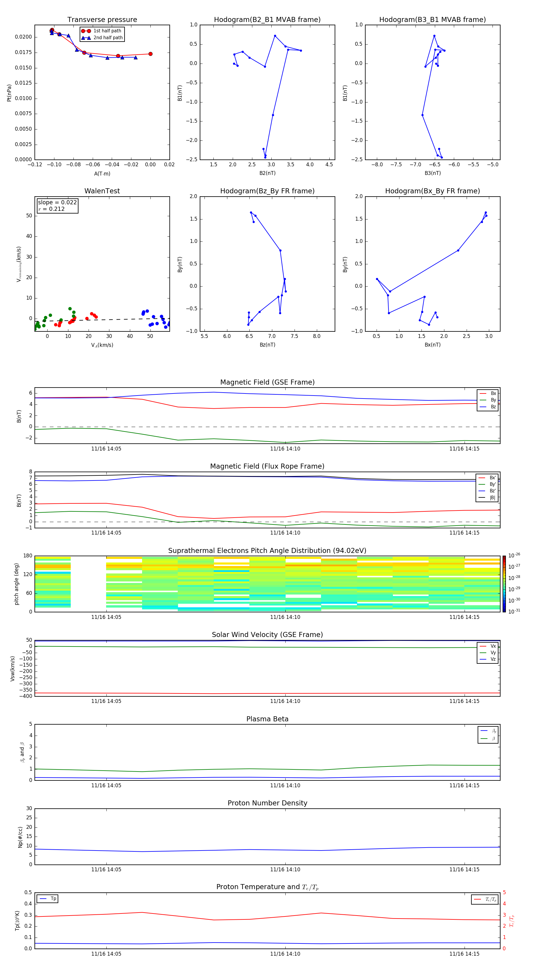This screenshot has height=980, width=535.
Task: Click the 'WalenTest' plot title
Action: 102,191
